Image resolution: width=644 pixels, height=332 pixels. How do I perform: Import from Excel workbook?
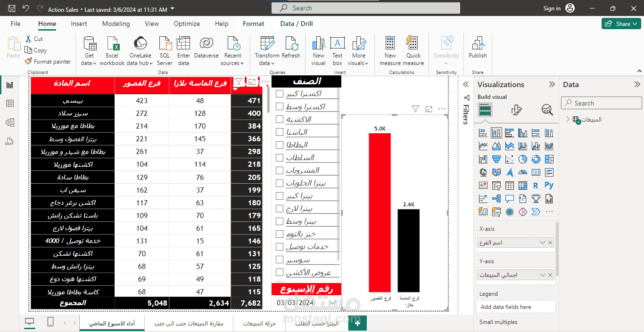tap(112, 51)
